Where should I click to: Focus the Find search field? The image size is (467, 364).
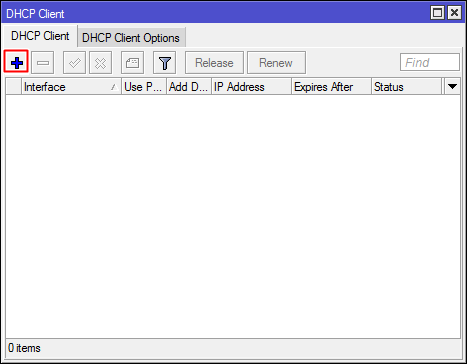(x=430, y=62)
